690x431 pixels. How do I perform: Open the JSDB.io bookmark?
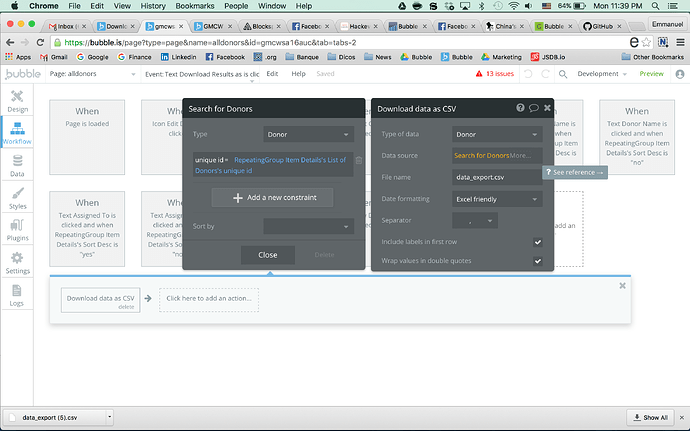pyautogui.click(x=548, y=57)
